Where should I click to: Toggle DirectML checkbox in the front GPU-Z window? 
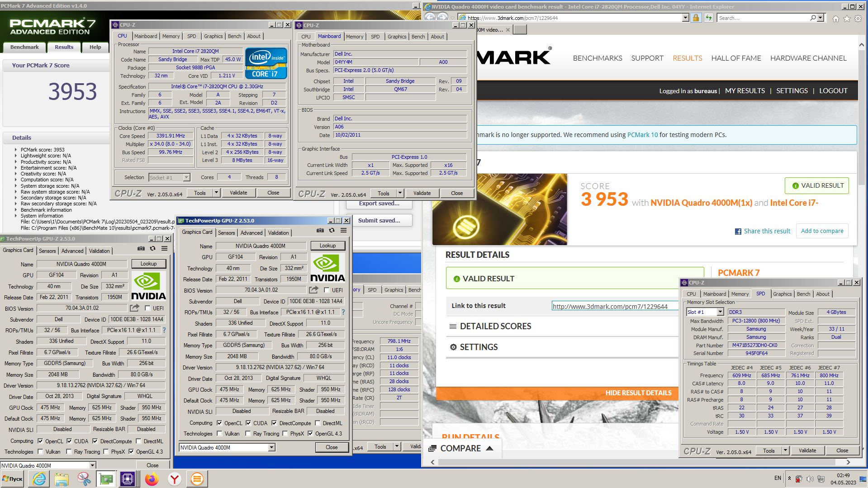click(x=318, y=423)
